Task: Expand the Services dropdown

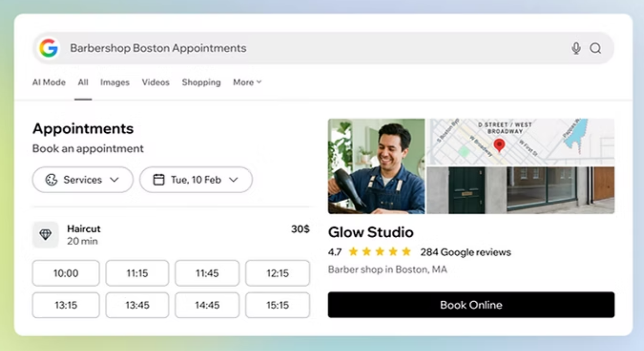Action: pyautogui.click(x=83, y=180)
